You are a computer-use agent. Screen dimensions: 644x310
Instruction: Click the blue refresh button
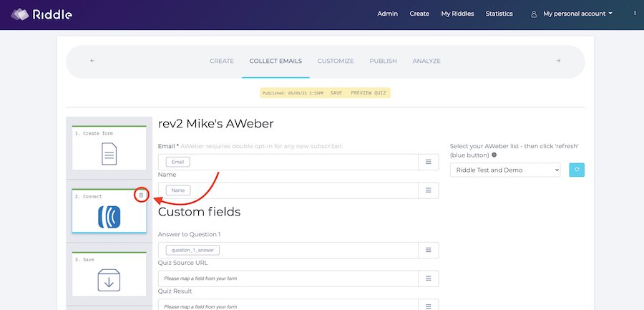click(577, 170)
